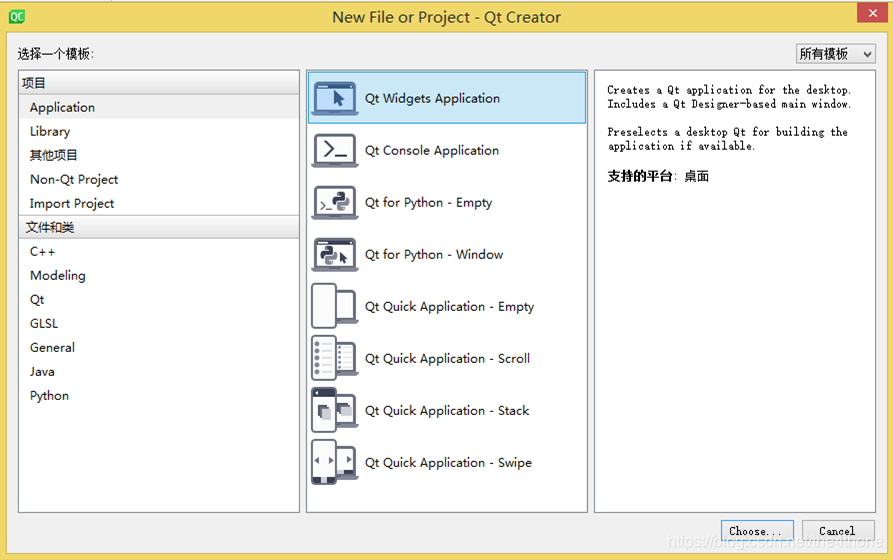The width and height of the screenshot is (893, 560).
Task: Select the Qt Quick Application - Empty icon
Action: tap(335, 306)
